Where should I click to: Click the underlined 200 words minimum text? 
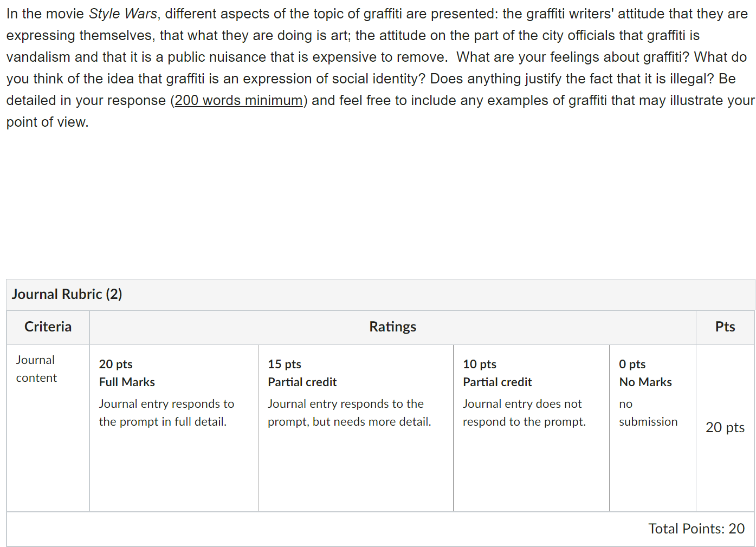click(238, 100)
